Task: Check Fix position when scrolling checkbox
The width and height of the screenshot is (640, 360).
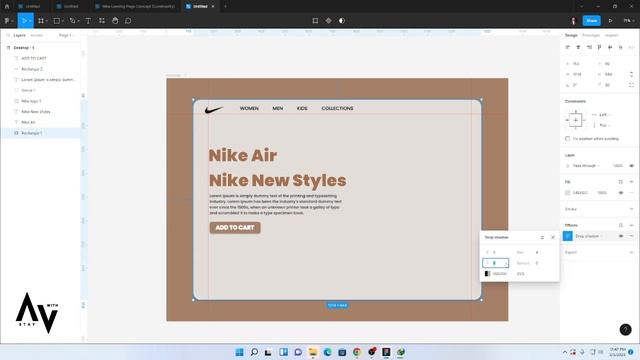Action: pos(567,139)
